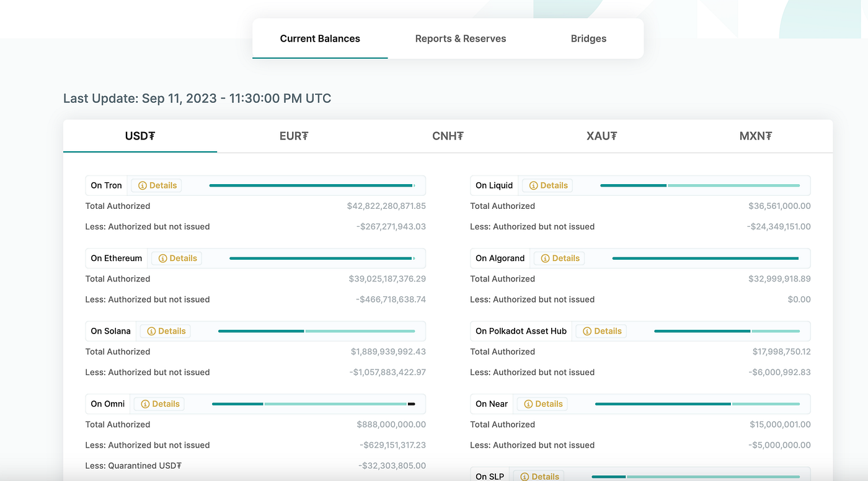Click the On Algorand label
The width and height of the screenshot is (868, 481).
(x=500, y=258)
